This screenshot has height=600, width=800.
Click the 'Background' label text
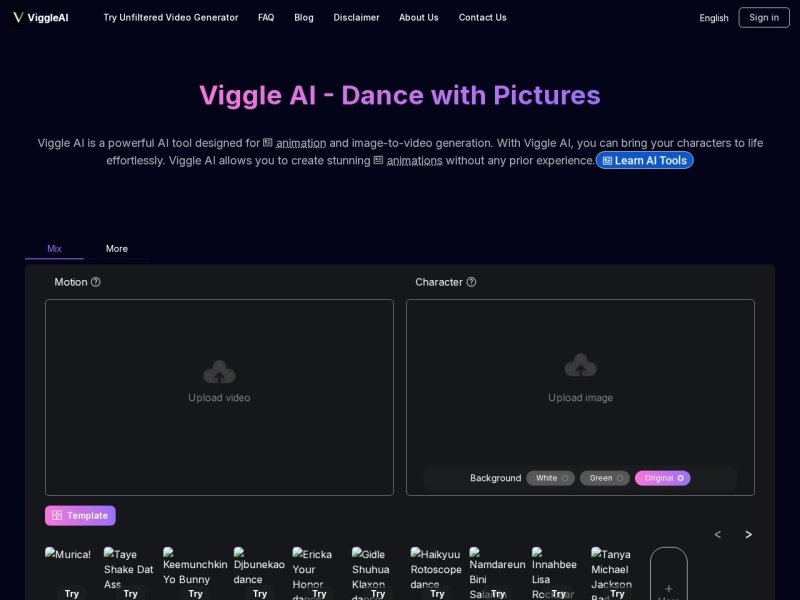point(496,478)
